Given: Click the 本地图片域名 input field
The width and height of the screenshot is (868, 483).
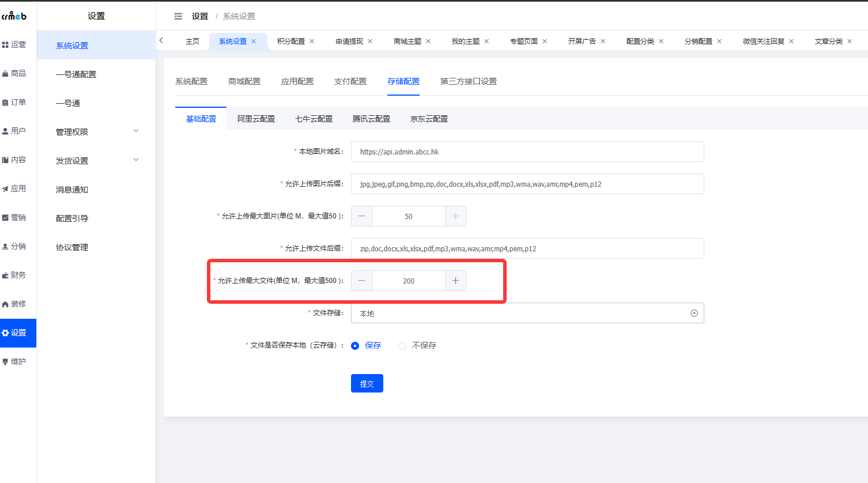Looking at the screenshot, I should pos(527,152).
